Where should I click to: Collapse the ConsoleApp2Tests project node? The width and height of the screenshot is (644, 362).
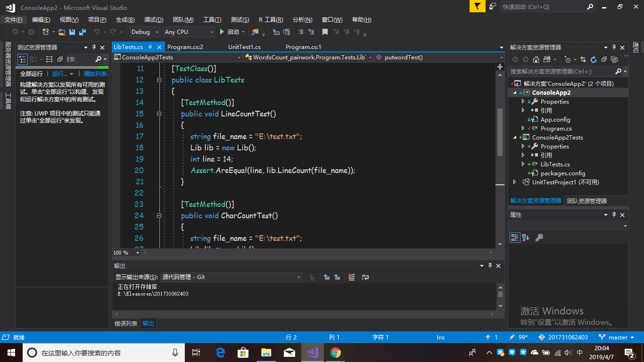[515, 137]
